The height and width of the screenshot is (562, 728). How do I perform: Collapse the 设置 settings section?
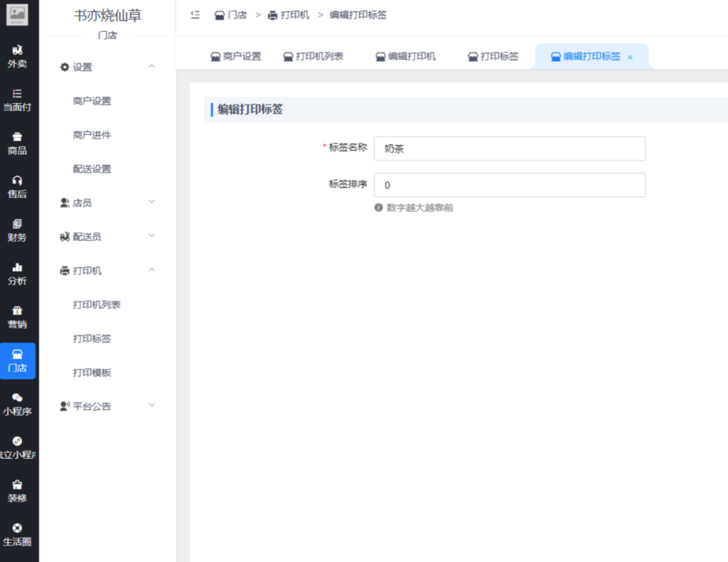pos(151,67)
